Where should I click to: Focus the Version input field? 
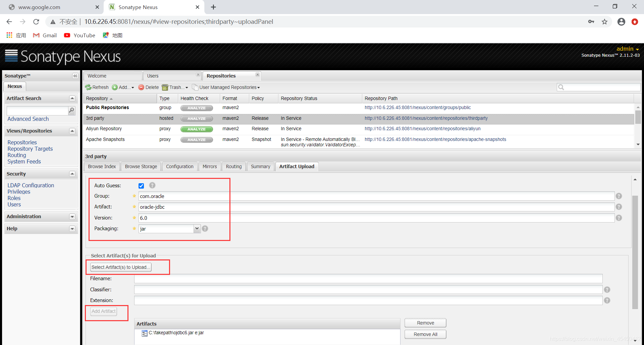click(376, 218)
